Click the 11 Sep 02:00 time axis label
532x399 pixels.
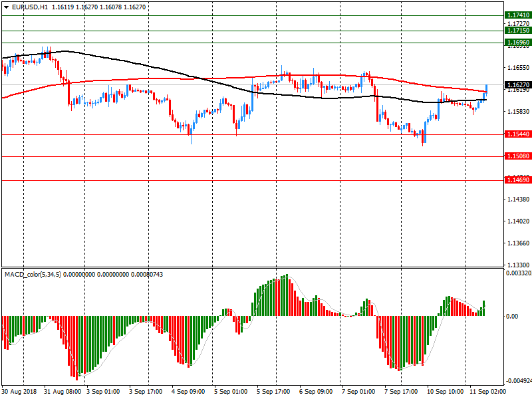[486, 392]
